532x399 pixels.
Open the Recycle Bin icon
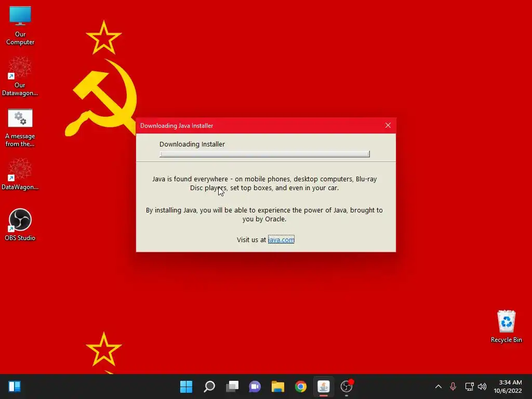[x=506, y=326]
